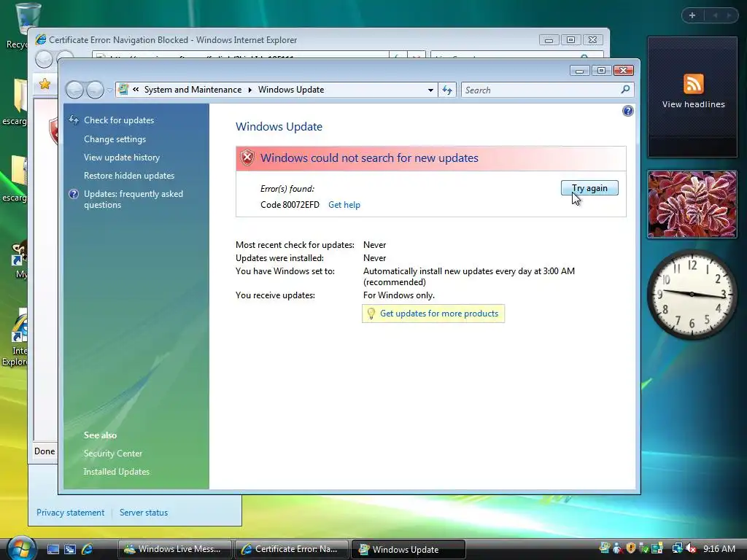
Task: Click the muted volume tray icon
Action: 691,548
